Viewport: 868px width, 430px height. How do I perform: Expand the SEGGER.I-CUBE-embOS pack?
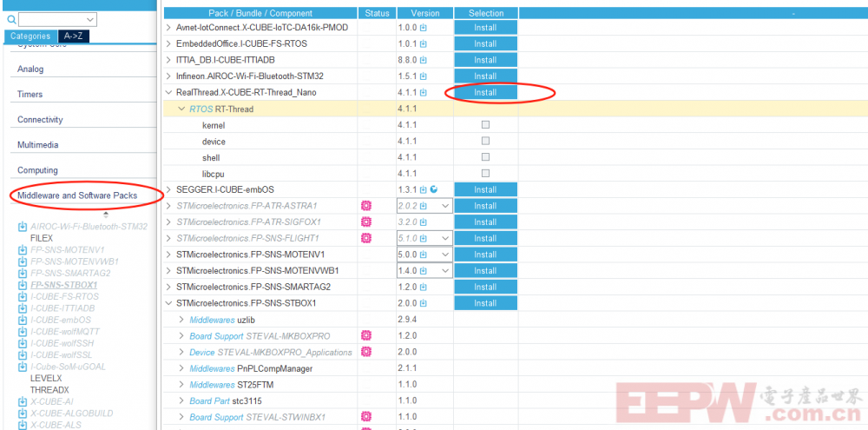(x=169, y=189)
